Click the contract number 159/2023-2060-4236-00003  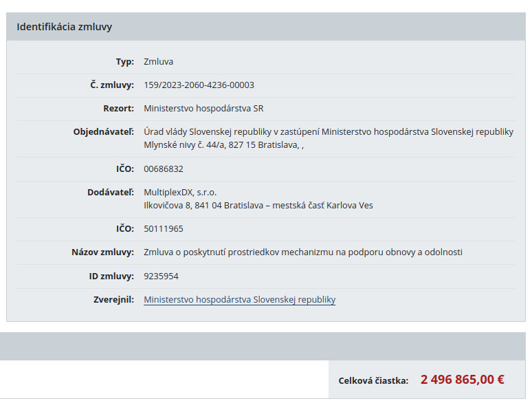199,85
